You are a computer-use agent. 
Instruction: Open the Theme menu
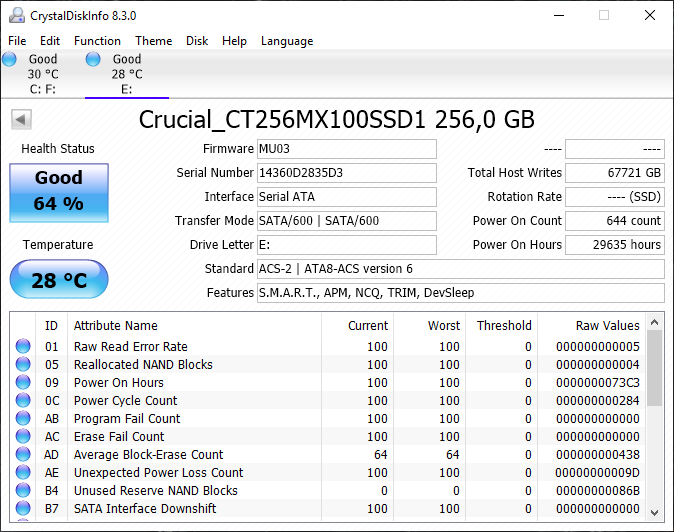pos(153,41)
